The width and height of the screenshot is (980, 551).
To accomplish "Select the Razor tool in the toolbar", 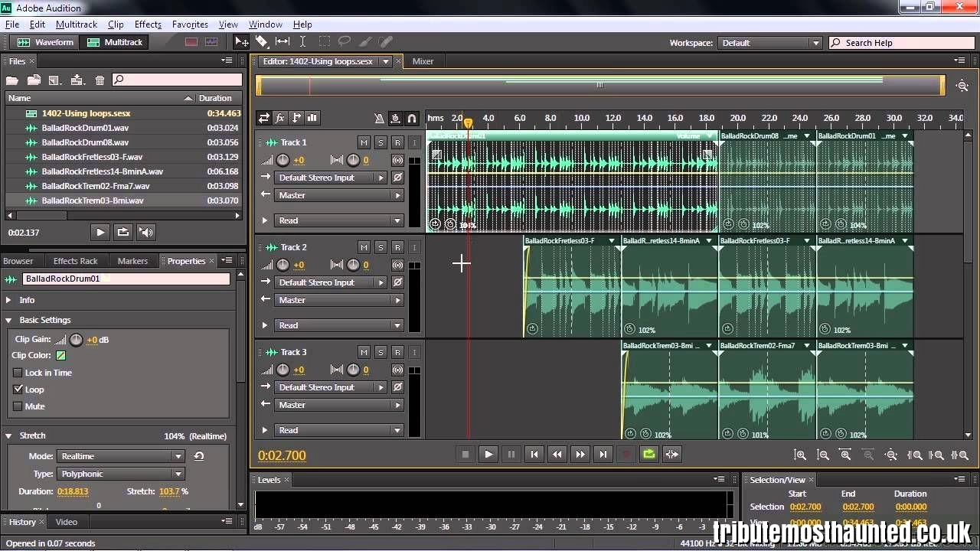I will 262,42.
